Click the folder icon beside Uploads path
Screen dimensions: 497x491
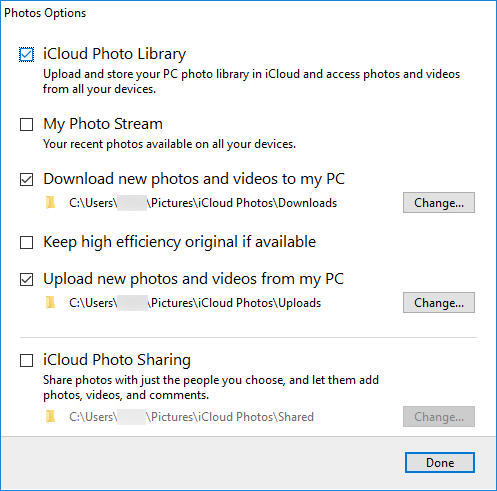(x=50, y=302)
